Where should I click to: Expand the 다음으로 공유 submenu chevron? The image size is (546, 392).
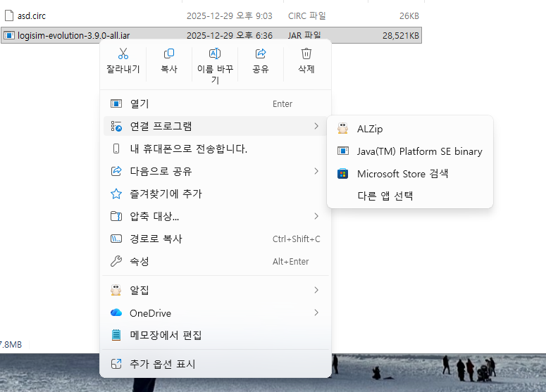[x=316, y=171]
